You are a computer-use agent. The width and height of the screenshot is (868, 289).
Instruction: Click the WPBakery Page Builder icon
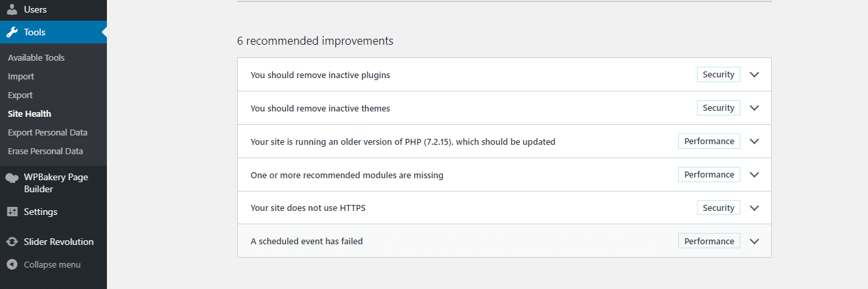coord(12,178)
